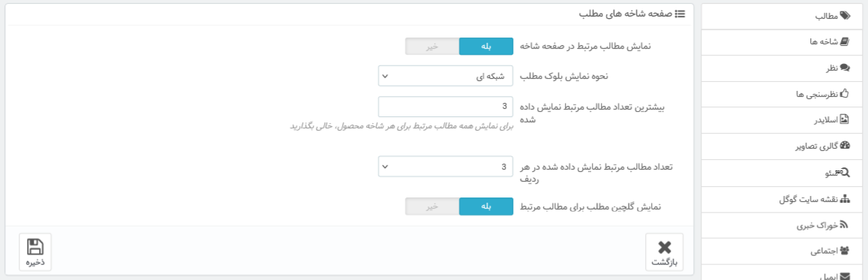
Task: Open the users icon for اجتماعی
Action: click(x=845, y=251)
